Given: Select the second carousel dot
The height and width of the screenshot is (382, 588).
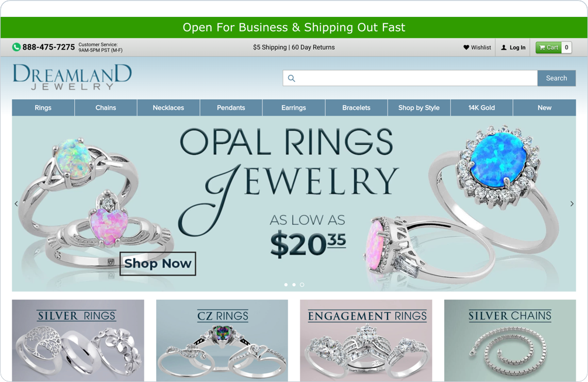Looking at the screenshot, I should 294,285.
